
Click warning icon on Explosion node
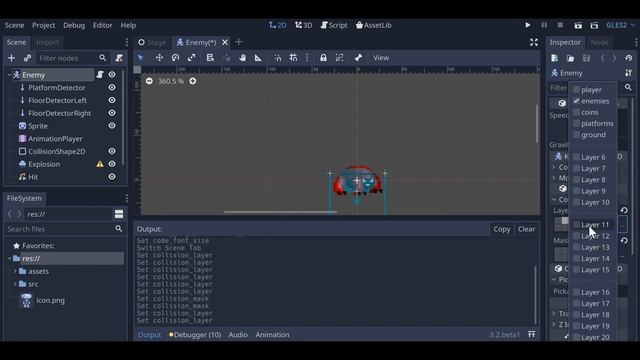(100, 164)
